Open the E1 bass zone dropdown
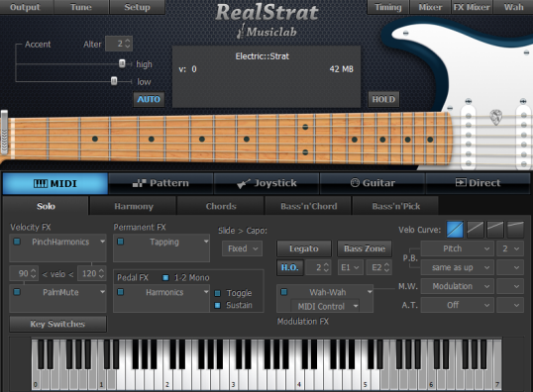This screenshot has width=533, height=392. coord(351,267)
